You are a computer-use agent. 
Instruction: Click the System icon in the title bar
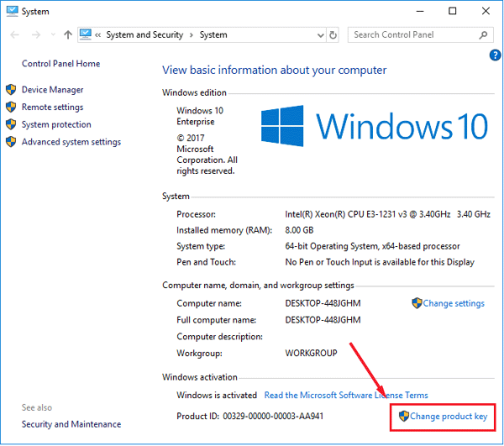[12, 11]
